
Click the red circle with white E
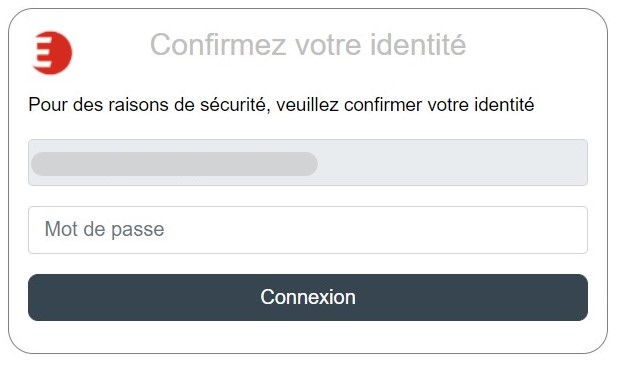point(52,53)
